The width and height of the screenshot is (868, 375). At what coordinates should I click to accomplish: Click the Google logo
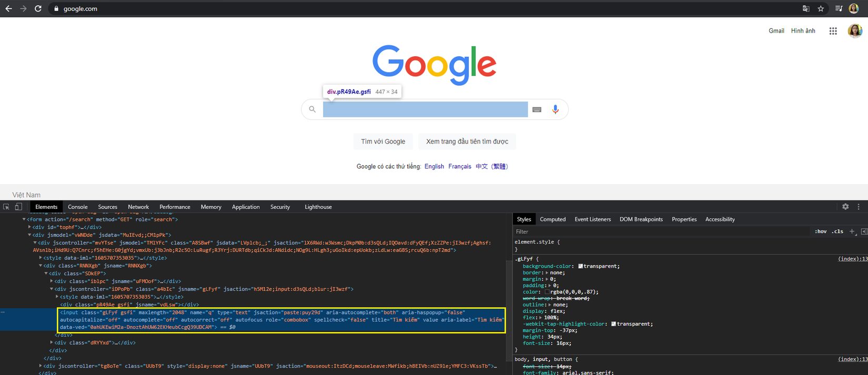pyautogui.click(x=435, y=65)
